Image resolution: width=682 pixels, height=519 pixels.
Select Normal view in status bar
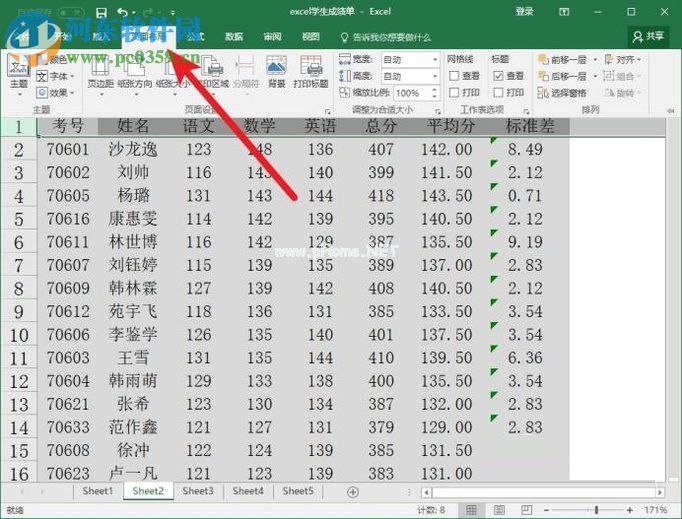click(x=471, y=510)
